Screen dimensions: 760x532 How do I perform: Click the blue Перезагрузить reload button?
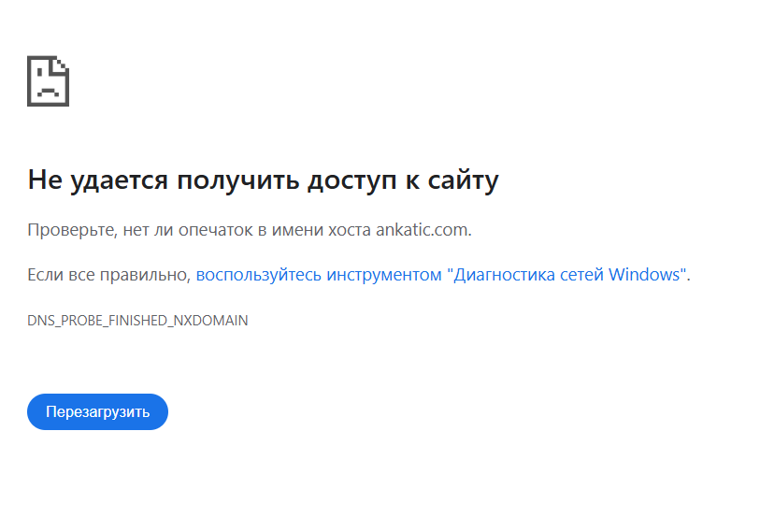(x=97, y=411)
